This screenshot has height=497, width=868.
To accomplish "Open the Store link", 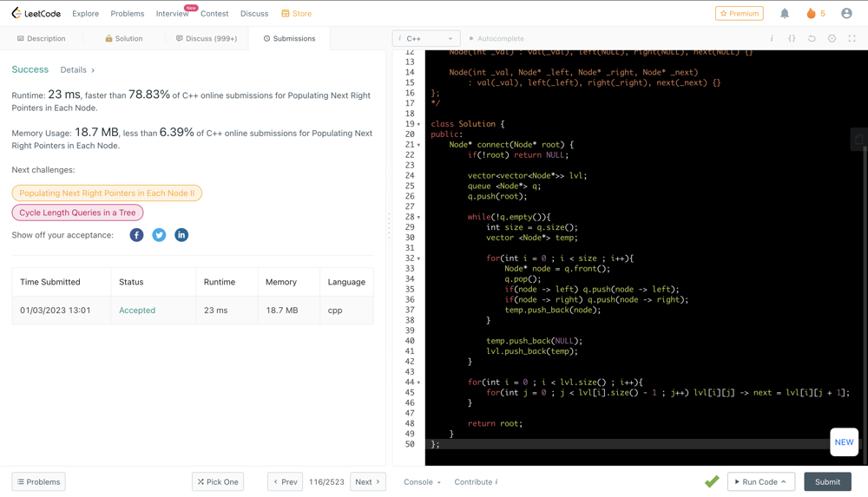I will [296, 13].
